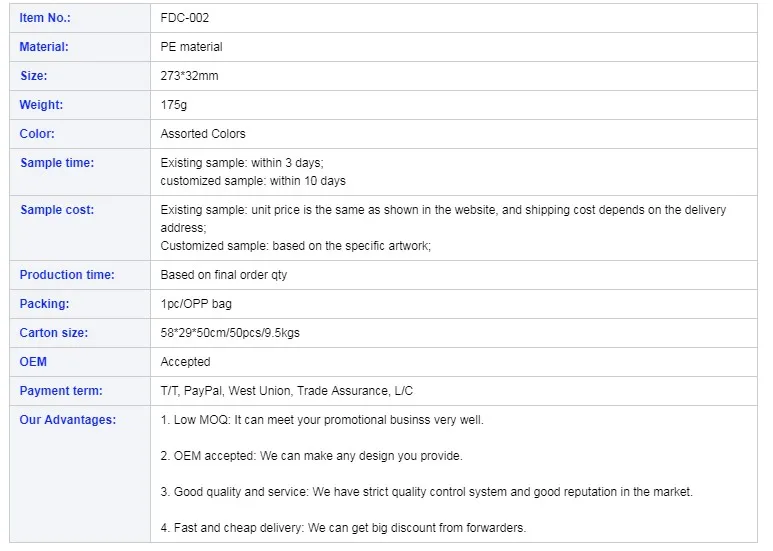Select the '1pc/OPP bag' packing value

(196, 304)
